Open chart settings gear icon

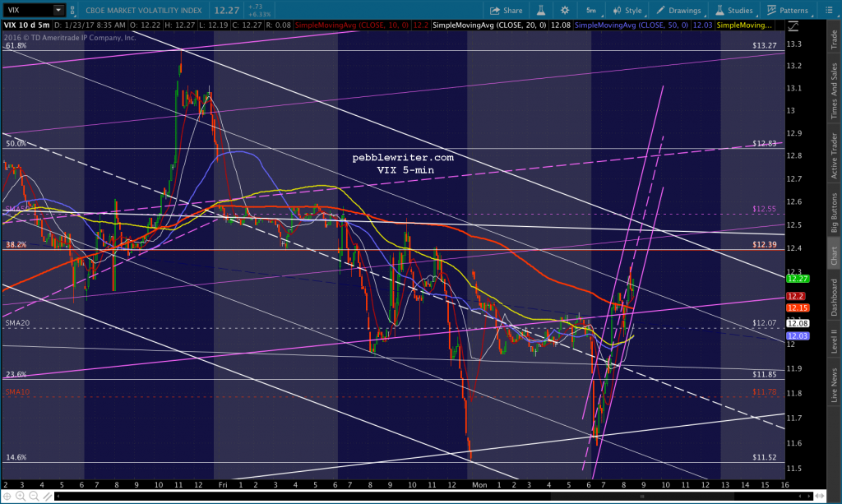[x=564, y=10]
